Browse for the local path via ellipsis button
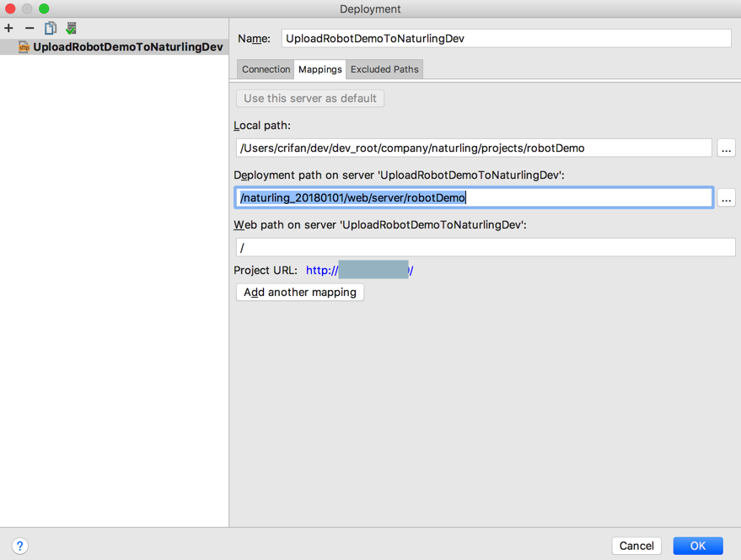The height and width of the screenshot is (560, 741). pyautogui.click(x=726, y=148)
